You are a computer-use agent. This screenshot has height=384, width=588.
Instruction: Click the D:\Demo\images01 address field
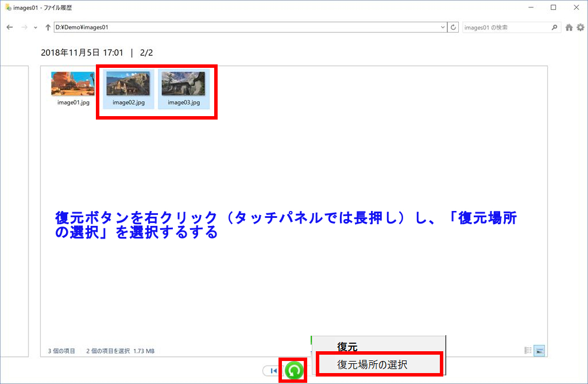click(x=247, y=27)
